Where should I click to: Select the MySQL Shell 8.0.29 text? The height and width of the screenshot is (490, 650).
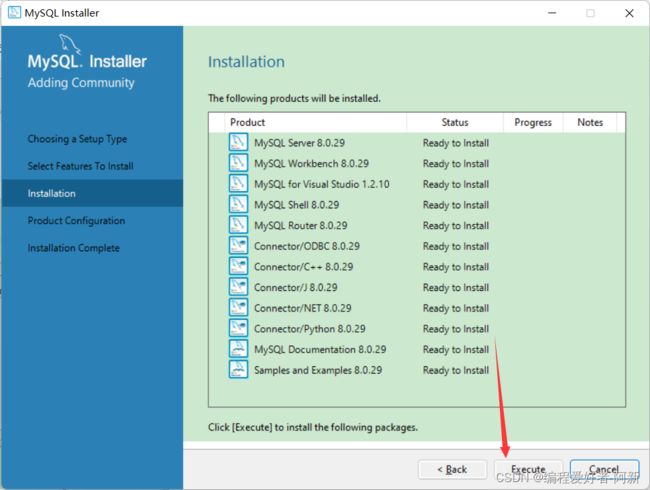point(296,205)
